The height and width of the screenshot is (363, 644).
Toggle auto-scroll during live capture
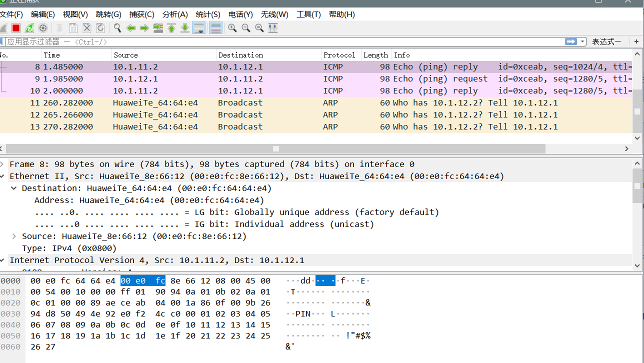198,28
